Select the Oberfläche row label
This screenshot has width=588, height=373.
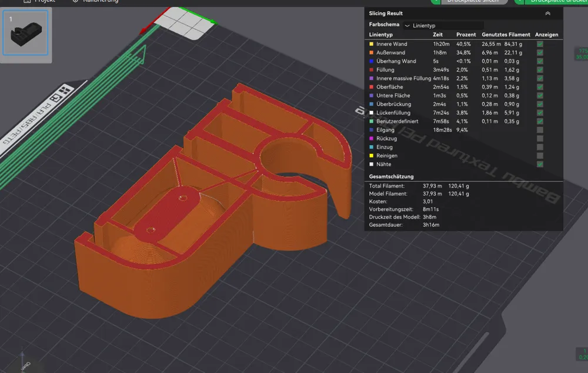[x=390, y=87]
